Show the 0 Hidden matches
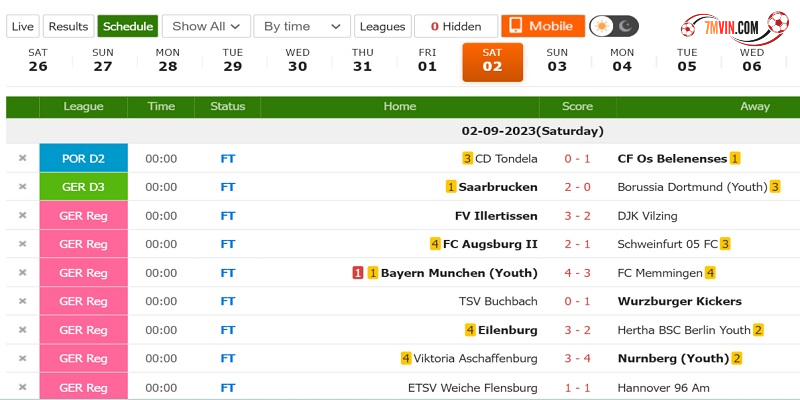The image size is (800, 400). (x=455, y=26)
